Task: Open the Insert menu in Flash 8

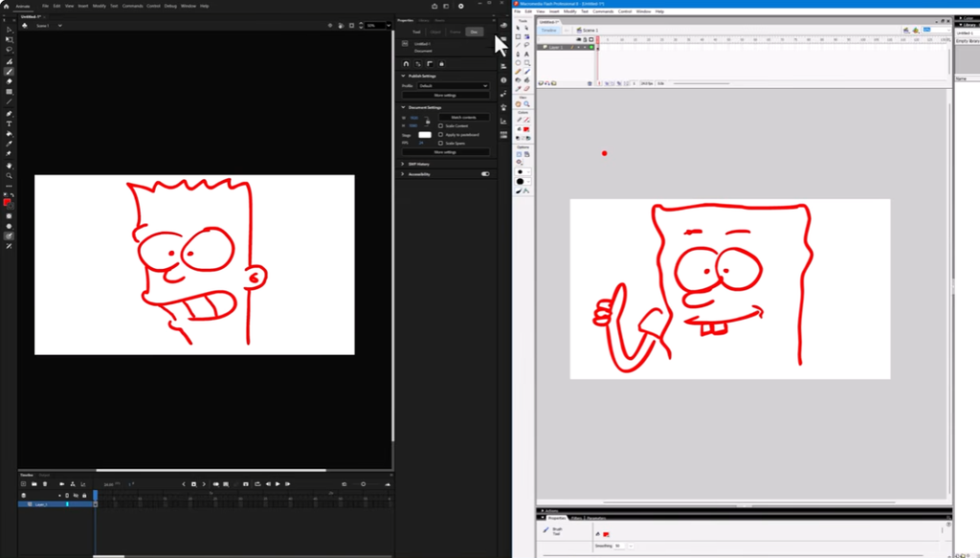Action: (x=554, y=11)
